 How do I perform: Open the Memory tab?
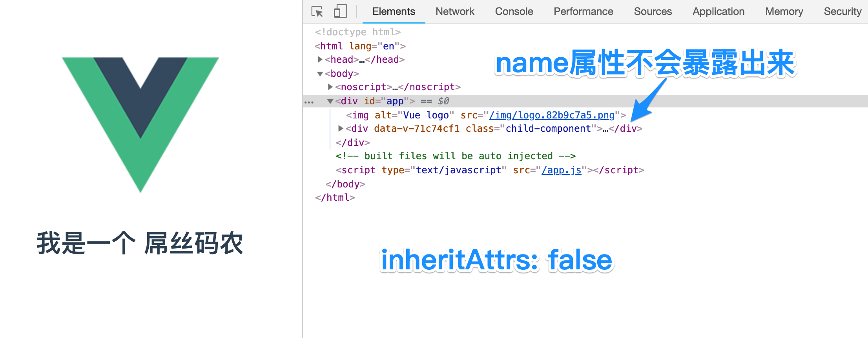784,11
